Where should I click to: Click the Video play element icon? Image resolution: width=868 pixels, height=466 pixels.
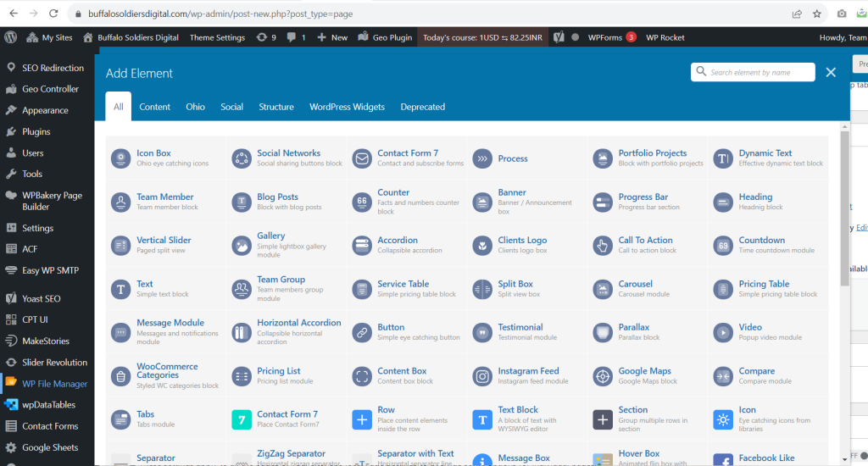pyautogui.click(x=723, y=332)
